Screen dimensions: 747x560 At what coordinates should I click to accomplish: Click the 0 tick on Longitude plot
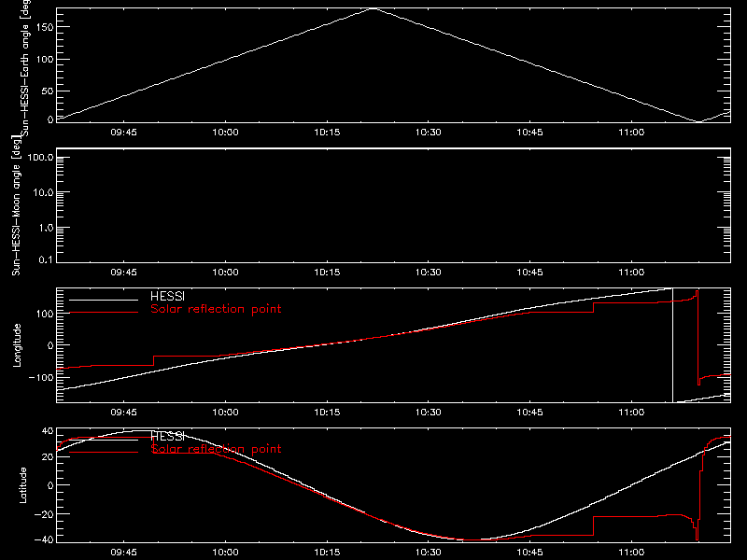(x=50, y=345)
